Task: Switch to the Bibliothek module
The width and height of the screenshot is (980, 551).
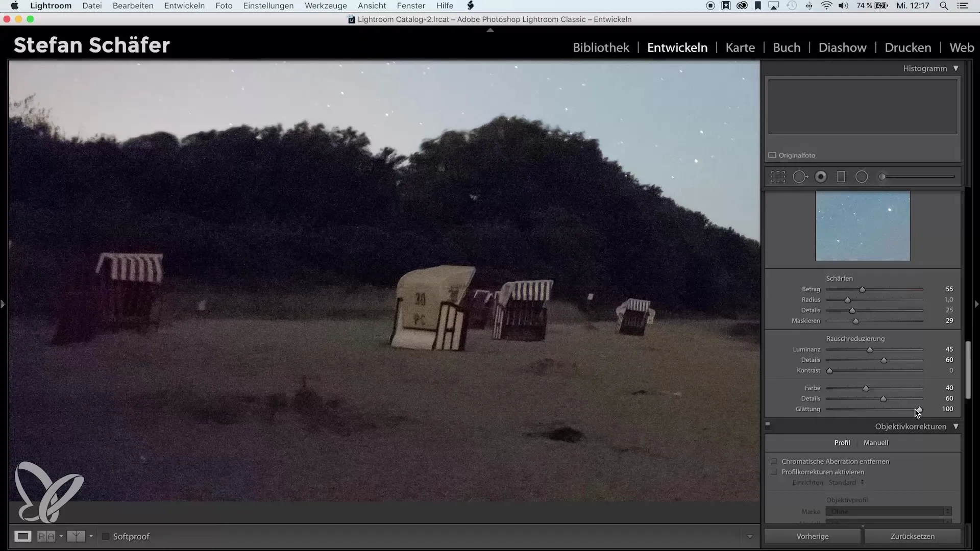Action: tap(601, 47)
